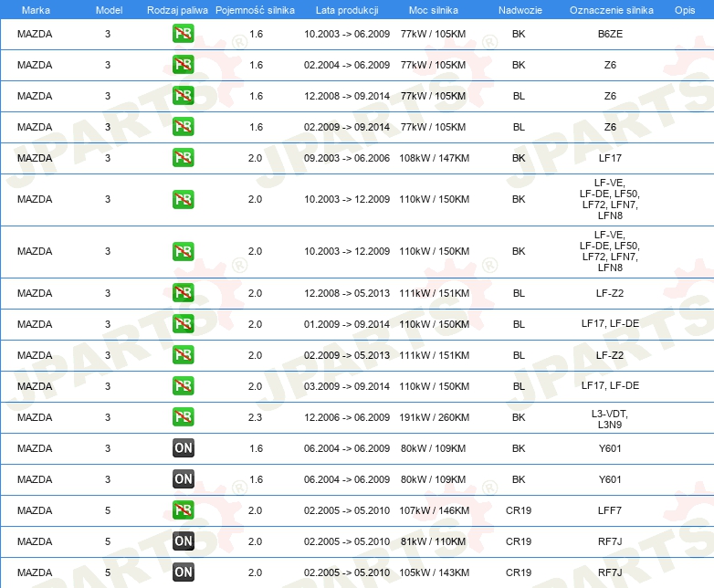Click the Opis column header

pyautogui.click(x=684, y=9)
